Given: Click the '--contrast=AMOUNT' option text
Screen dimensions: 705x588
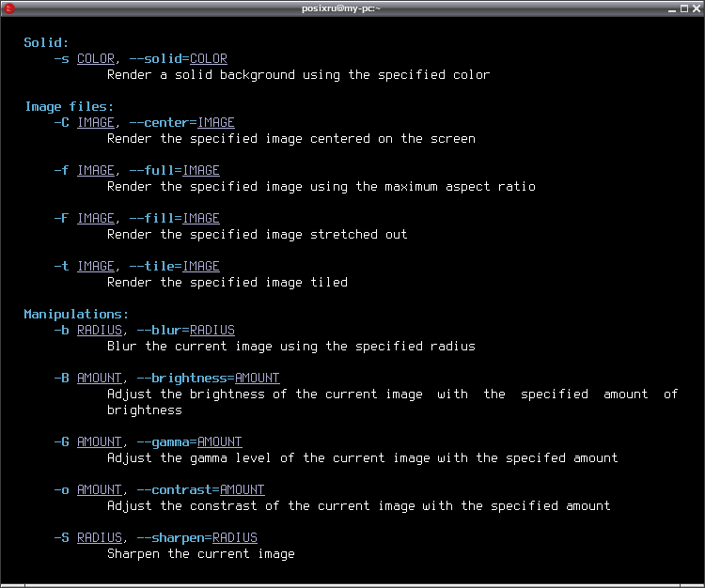Looking at the screenshot, I should pyautogui.click(x=200, y=490).
